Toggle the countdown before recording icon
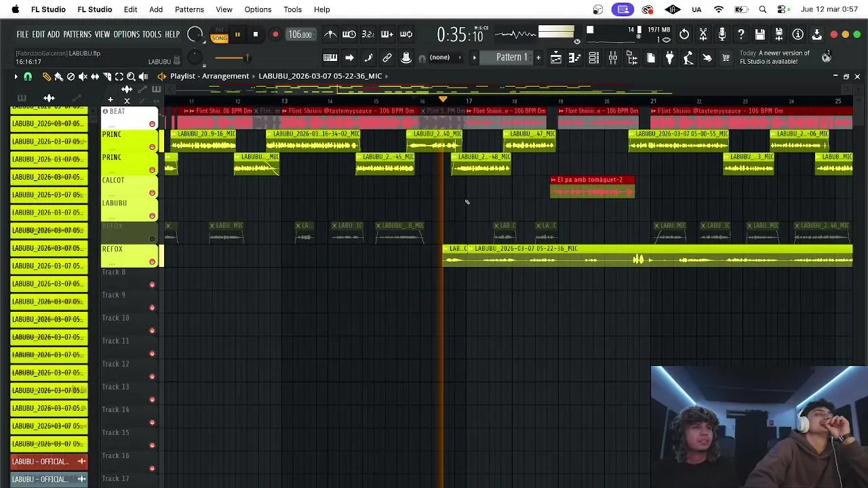868x488 pixels. tap(368, 35)
